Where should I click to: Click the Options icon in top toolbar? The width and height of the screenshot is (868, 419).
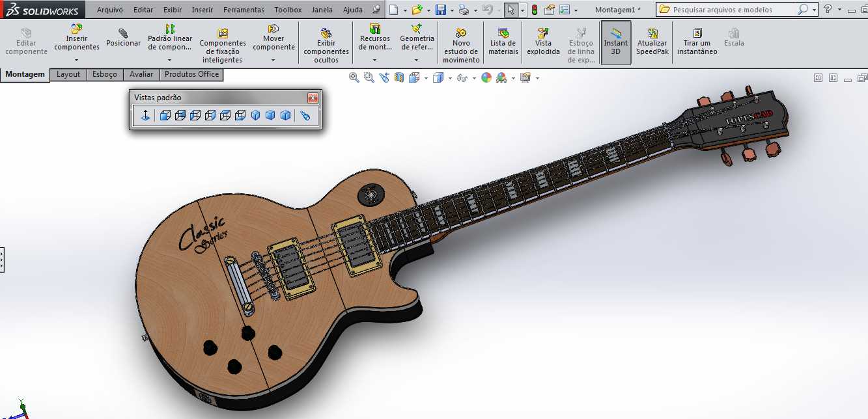pyautogui.click(x=564, y=10)
